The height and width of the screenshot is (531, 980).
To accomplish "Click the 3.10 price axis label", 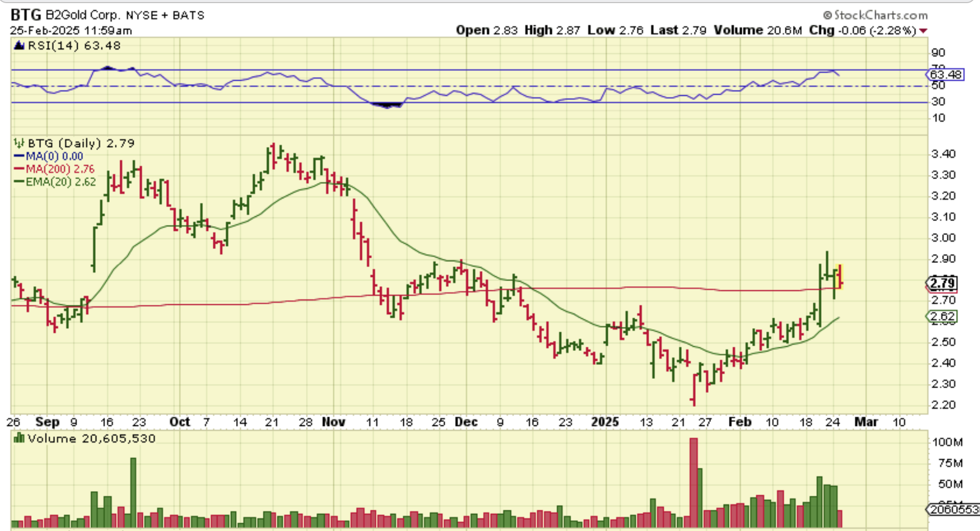I will click(x=943, y=217).
